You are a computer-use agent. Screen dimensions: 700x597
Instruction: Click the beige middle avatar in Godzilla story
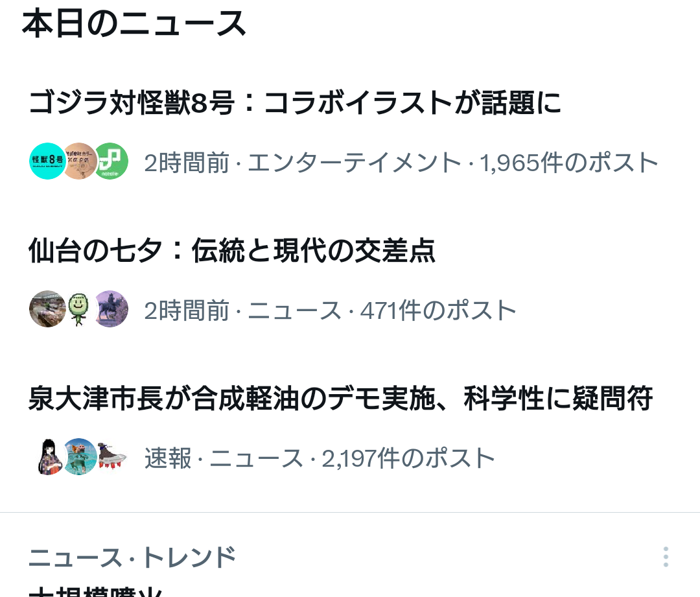point(79,161)
